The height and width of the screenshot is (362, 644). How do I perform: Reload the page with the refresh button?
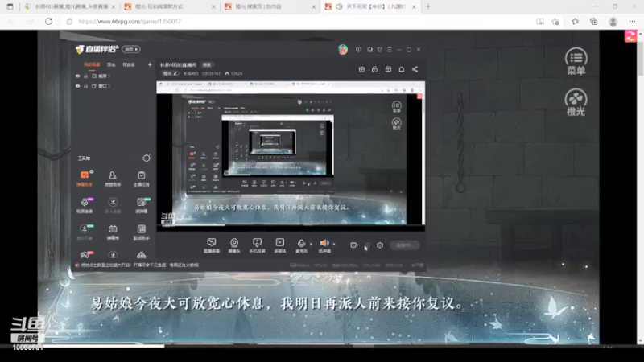click(x=48, y=22)
